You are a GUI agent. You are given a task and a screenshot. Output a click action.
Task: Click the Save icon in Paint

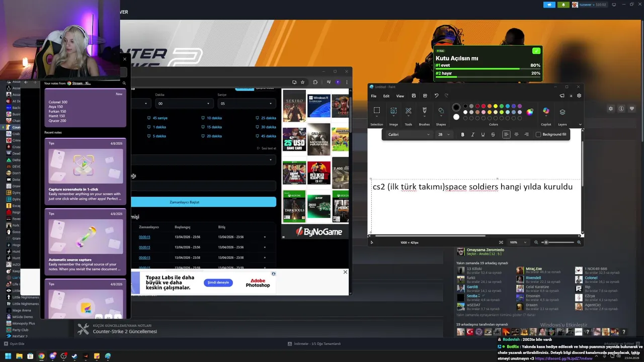(414, 96)
